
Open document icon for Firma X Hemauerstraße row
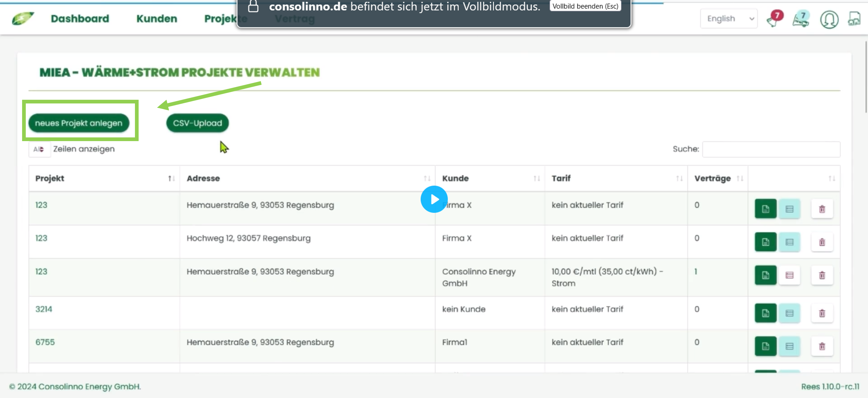click(766, 209)
